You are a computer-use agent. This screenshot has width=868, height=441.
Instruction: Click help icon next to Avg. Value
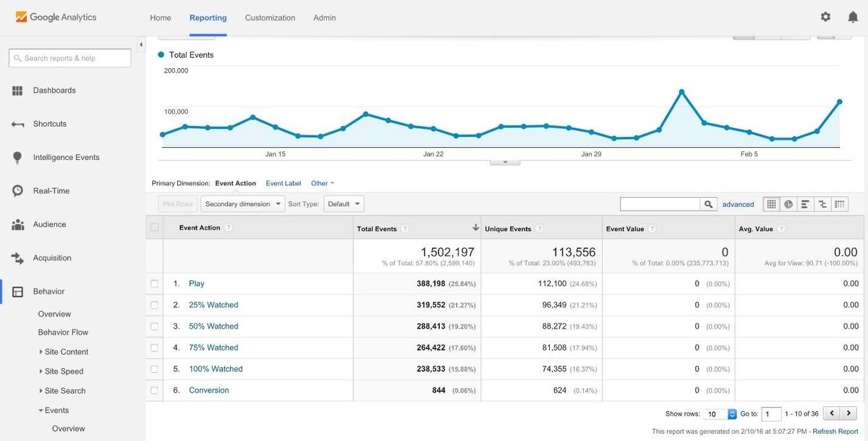pos(781,229)
